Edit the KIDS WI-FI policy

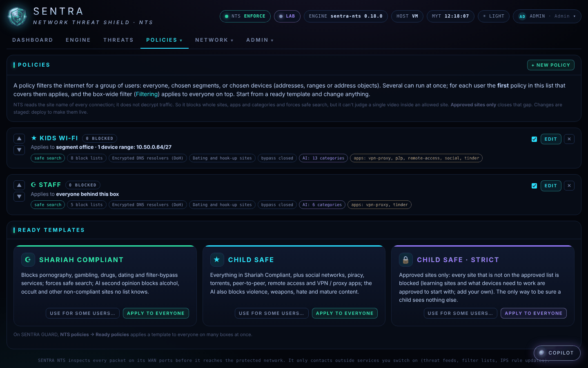(551, 139)
